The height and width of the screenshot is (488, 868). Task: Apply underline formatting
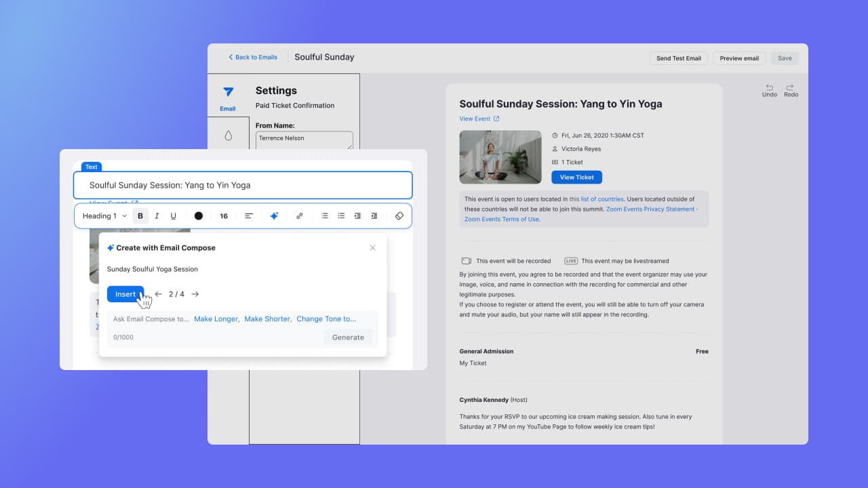(173, 216)
